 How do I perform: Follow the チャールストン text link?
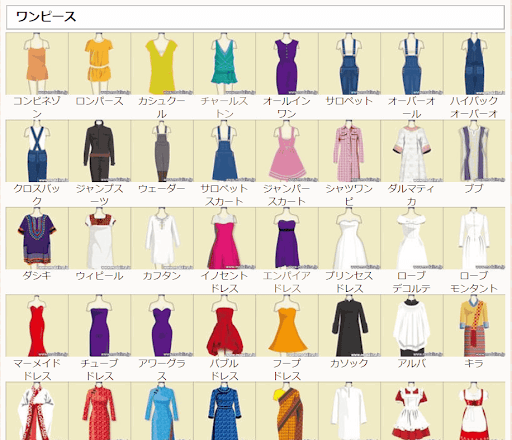point(224,107)
